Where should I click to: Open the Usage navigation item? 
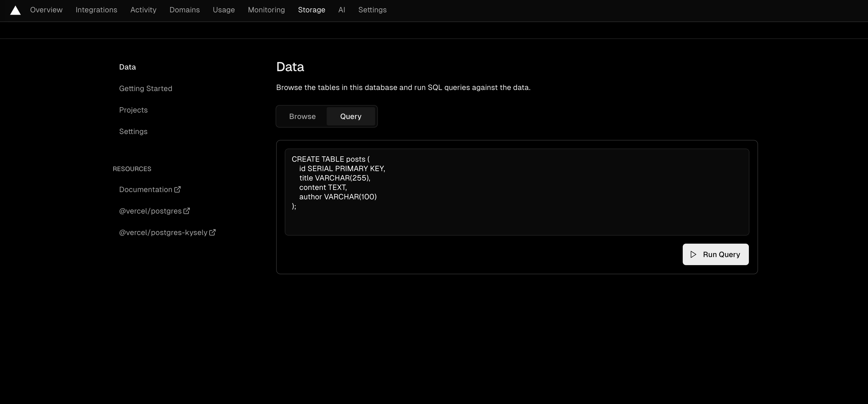click(x=224, y=10)
